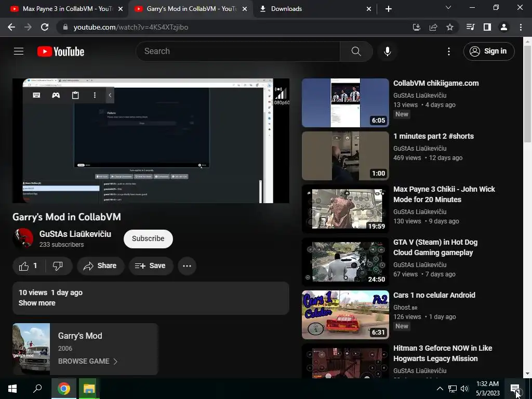Go to the YouTube home logo
The width and height of the screenshot is (532, 399).
pyautogui.click(x=61, y=51)
